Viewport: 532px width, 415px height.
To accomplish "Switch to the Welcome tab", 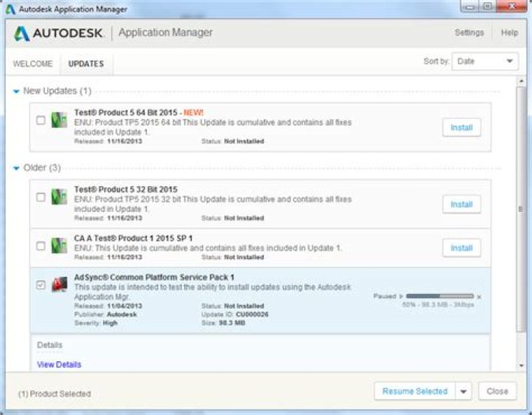I will (x=33, y=64).
